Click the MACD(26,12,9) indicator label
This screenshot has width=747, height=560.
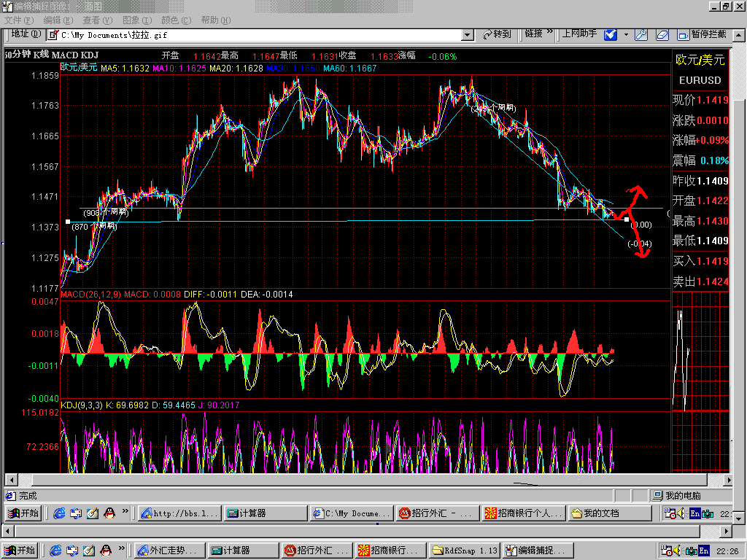(x=90, y=295)
